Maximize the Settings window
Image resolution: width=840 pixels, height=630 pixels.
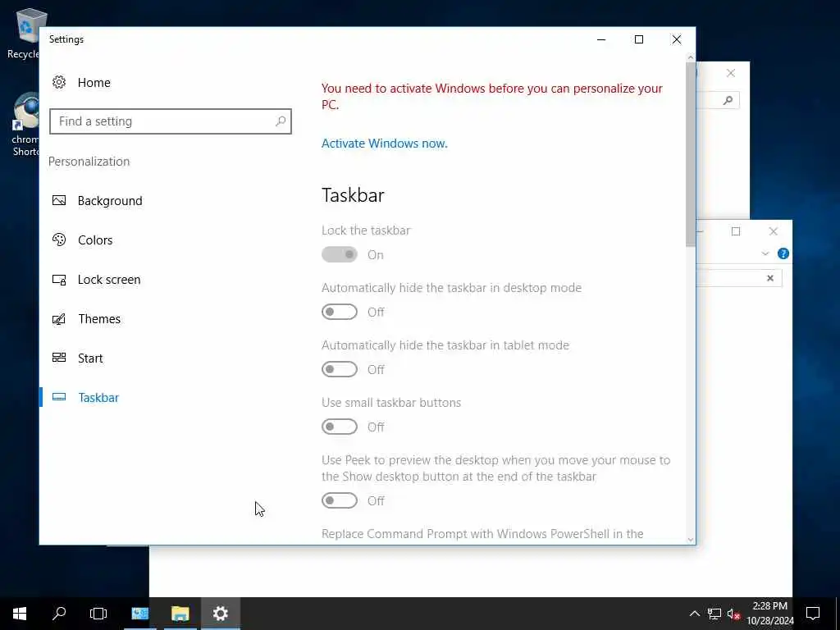(x=638, y=39)
